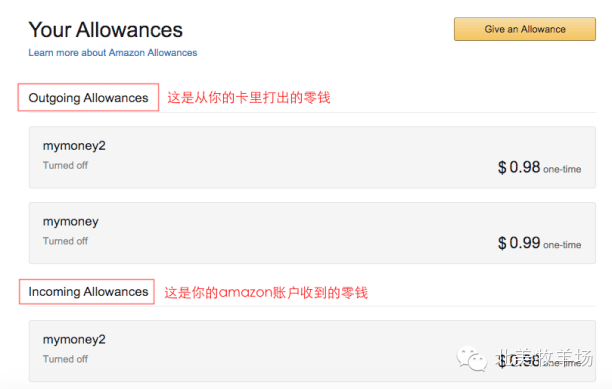
Task: Click the WeChat logo watermark icon
Action: coord(472,358)
